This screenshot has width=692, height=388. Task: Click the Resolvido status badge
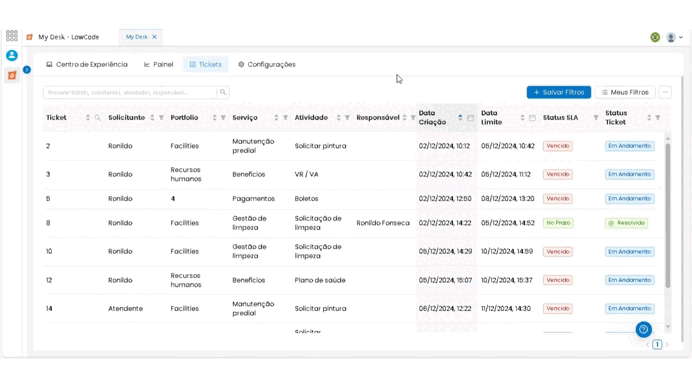coord(627,223)
